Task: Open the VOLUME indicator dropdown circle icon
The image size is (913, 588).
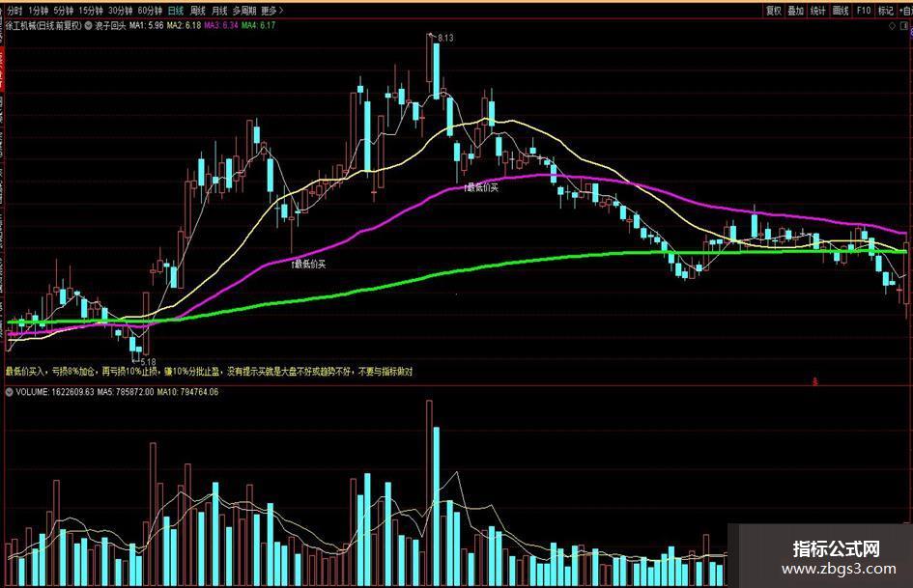Action: click(x=10, y=392)
